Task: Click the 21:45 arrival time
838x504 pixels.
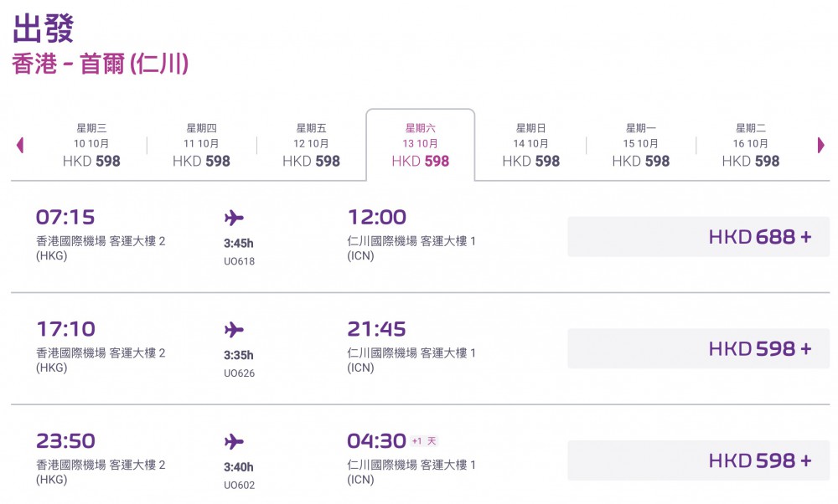Action: [377, 329]
